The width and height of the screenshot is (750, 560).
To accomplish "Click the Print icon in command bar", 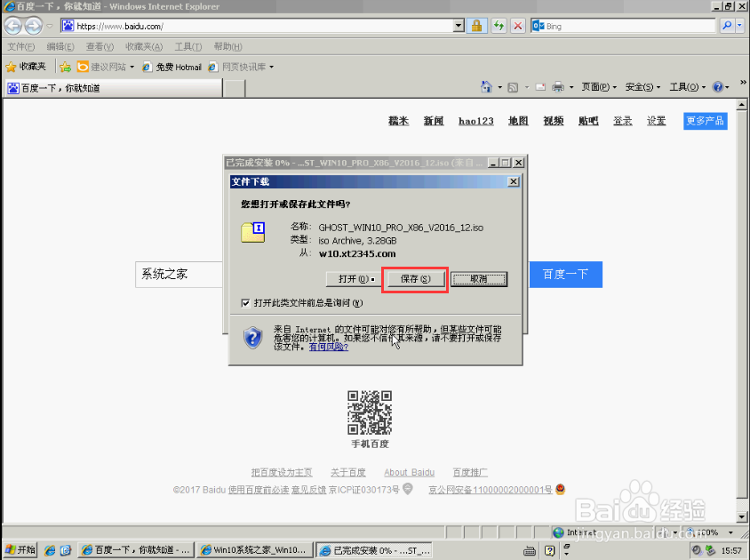I will coord(558,87).
